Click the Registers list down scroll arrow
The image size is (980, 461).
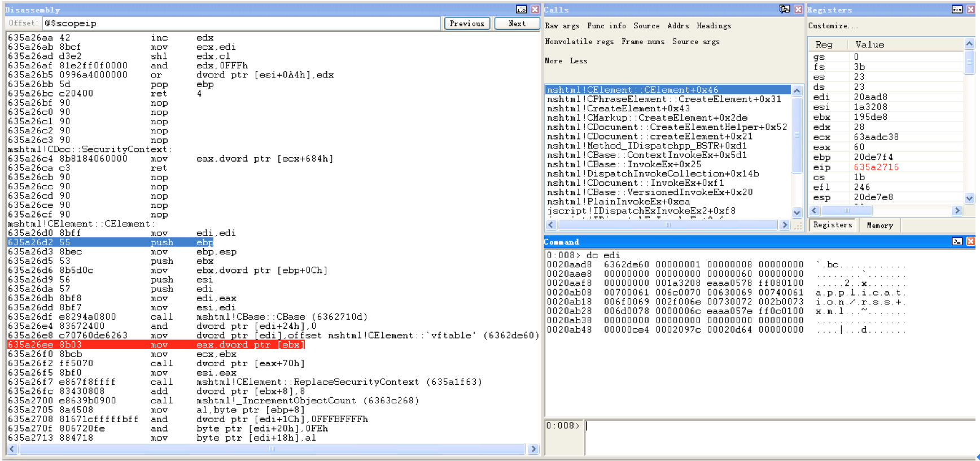click(969, 198)
